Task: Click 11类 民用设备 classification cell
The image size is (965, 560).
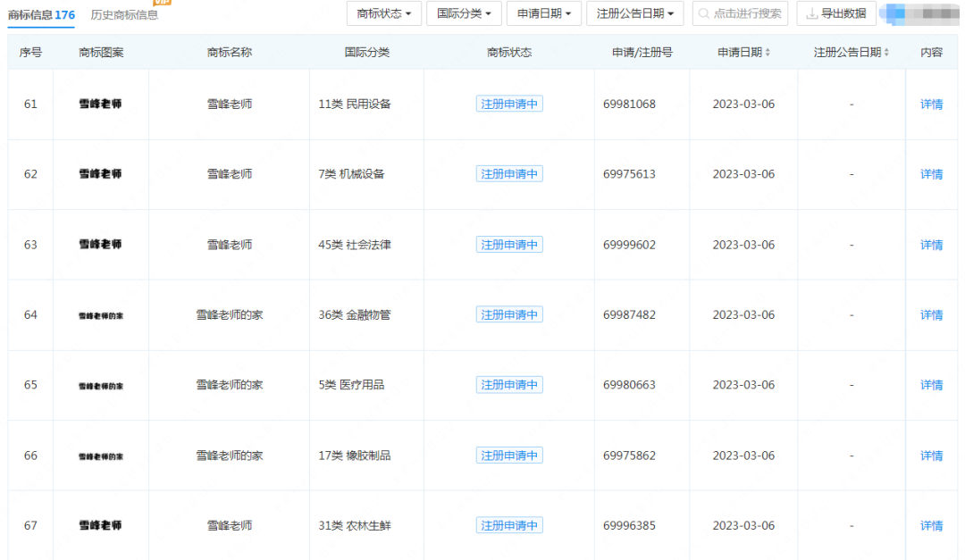Action: pyautogui.click(x=355, y=104)
